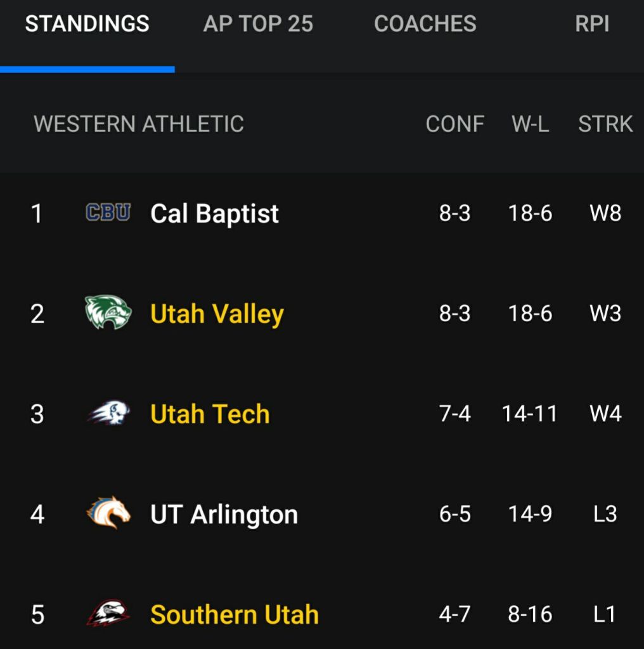The image size is (644, 649).
Task: Select the RPI tab
Action: [592, 24]
